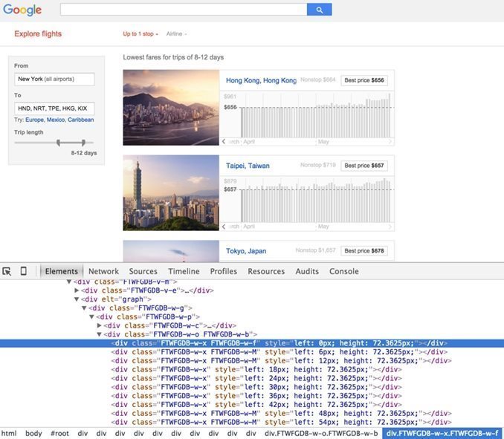This screenshot has height=439, width=504.
Task: Toggle the device mode phone icon
Action: pos(23,272)
